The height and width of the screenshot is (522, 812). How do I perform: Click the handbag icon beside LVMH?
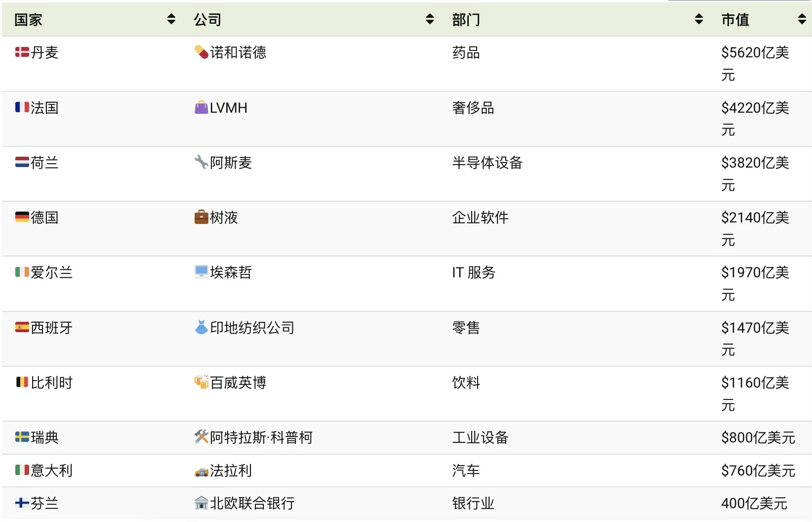click(x=202, y=107)
